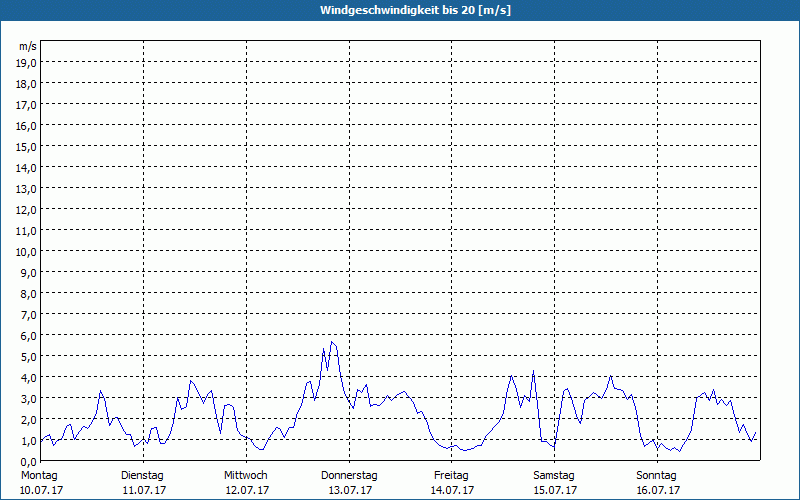This screenshot has width=800, height=500.
Task: Click the 'Donnerstag' day label
Action: click(349, 476)
